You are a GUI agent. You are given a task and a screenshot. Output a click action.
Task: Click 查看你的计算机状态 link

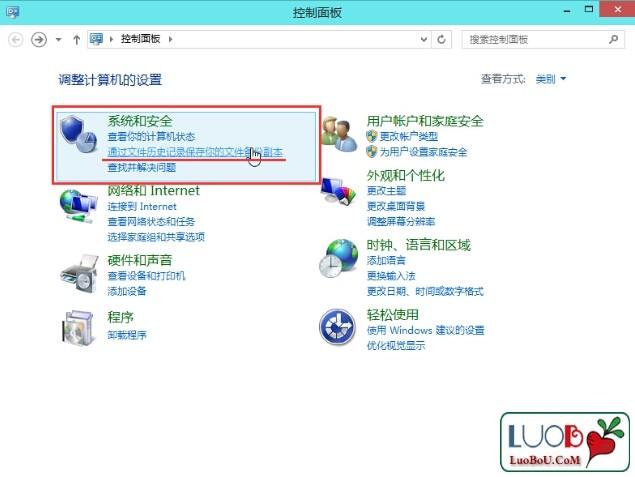point(151,136)
